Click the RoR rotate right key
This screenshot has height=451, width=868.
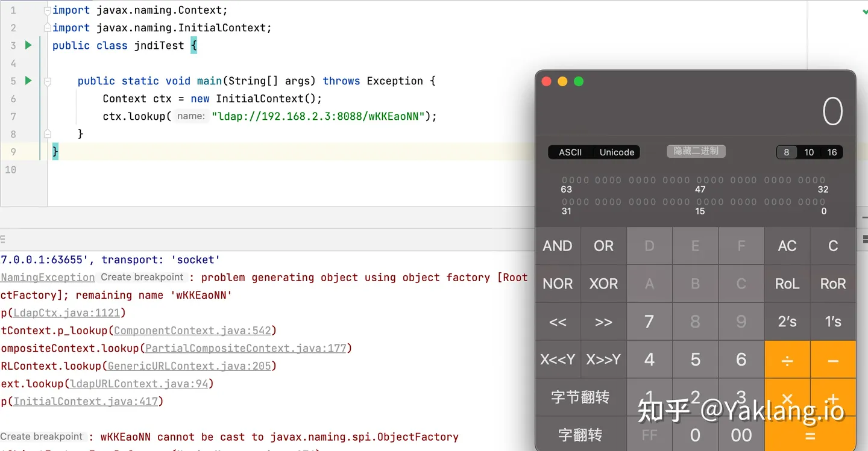click(833, 284)
